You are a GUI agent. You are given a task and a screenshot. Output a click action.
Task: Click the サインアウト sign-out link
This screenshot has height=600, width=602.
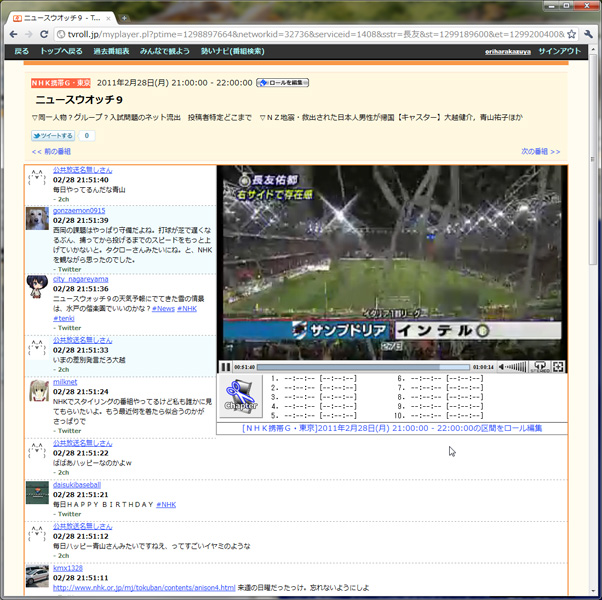click(559, 51)
